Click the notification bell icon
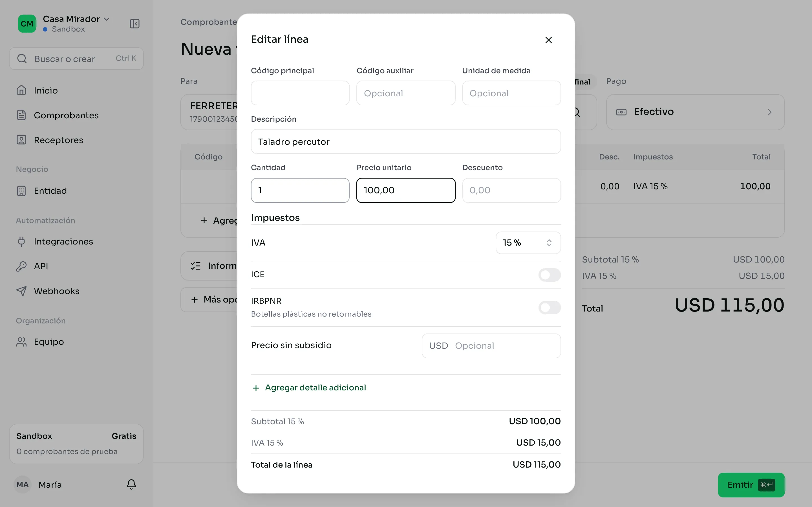This screenshot has width=812, height=507. (131, 484)
